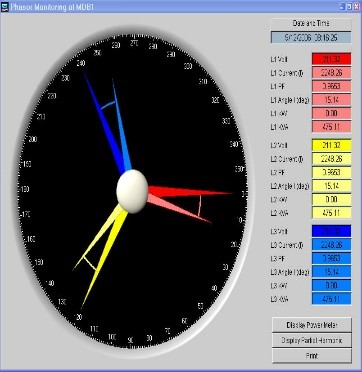Click the L3 kVA value field
Screen dimensions: 362x372
(x=331, y=299)
